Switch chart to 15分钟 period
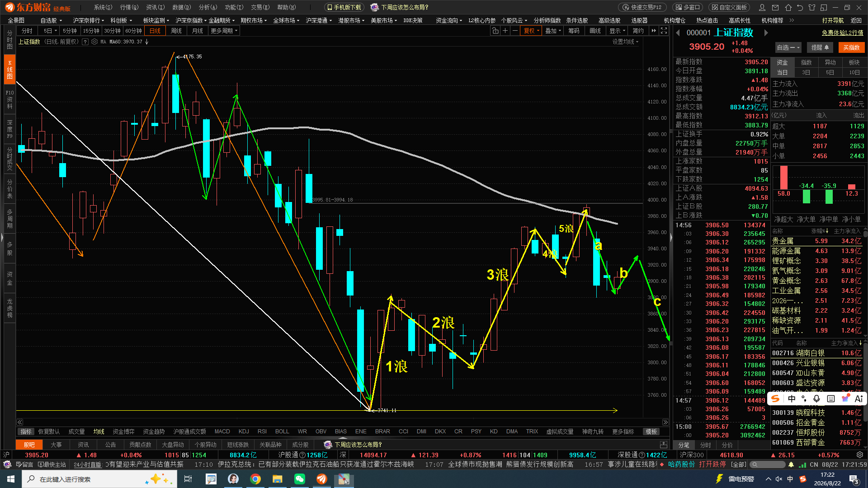This screenshot has height=488, width=868. pyautogui.click(x=91, y=31)
